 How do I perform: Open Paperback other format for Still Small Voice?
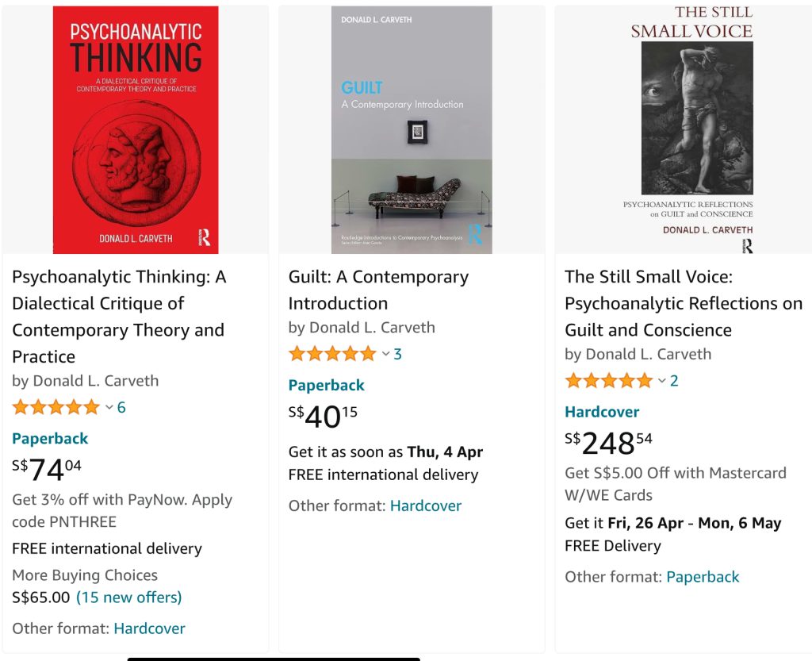coord(703,577)
